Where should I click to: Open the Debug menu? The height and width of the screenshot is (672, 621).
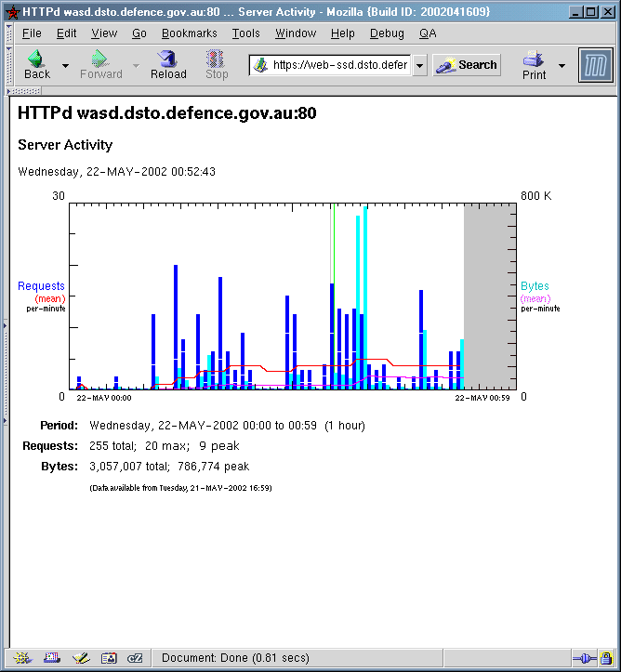tap(387, 33)
